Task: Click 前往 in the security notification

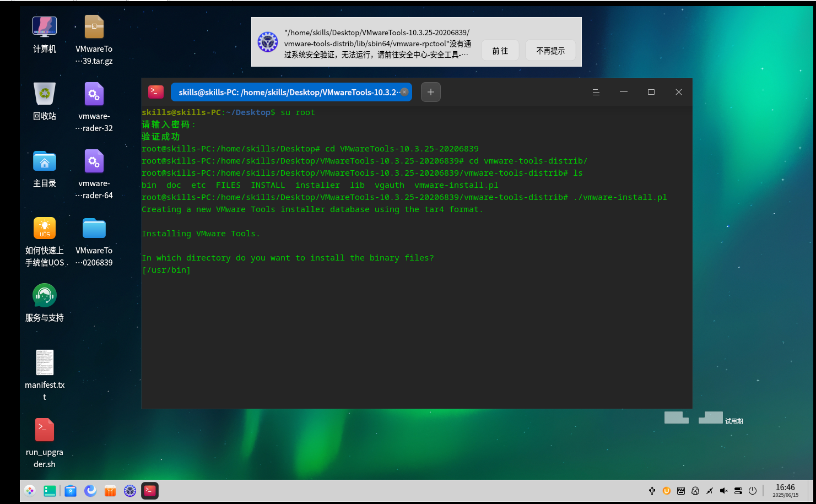Action: (500, 50)
